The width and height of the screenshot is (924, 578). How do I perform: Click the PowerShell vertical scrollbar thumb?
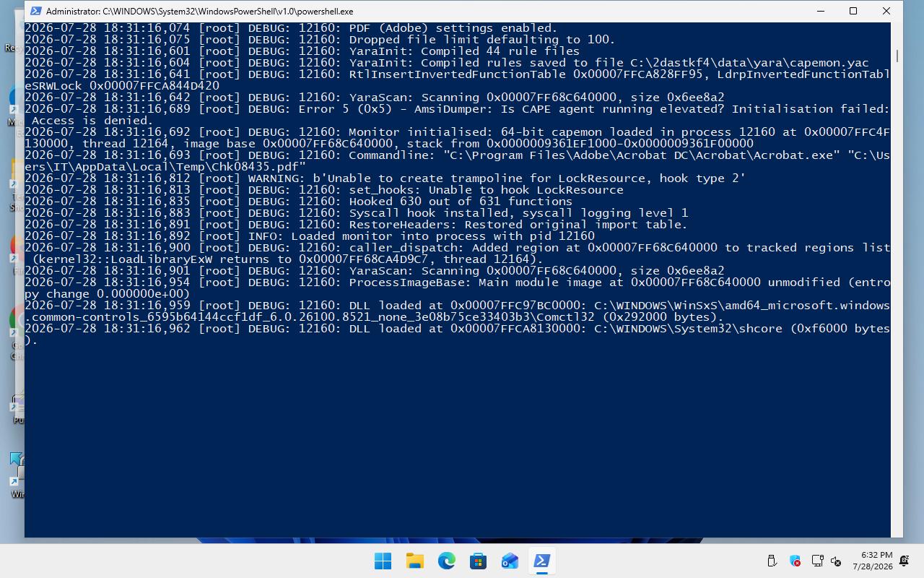pyautogui.click(x=897, y=56)
